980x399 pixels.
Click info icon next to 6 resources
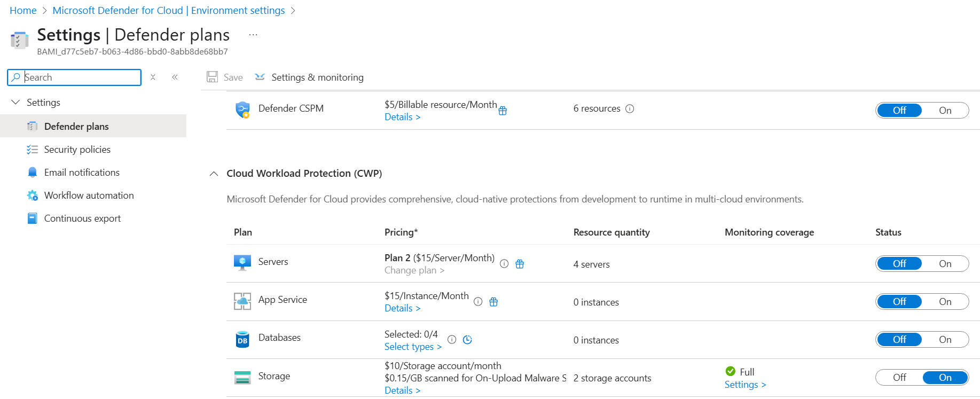(x=630, y=109)
